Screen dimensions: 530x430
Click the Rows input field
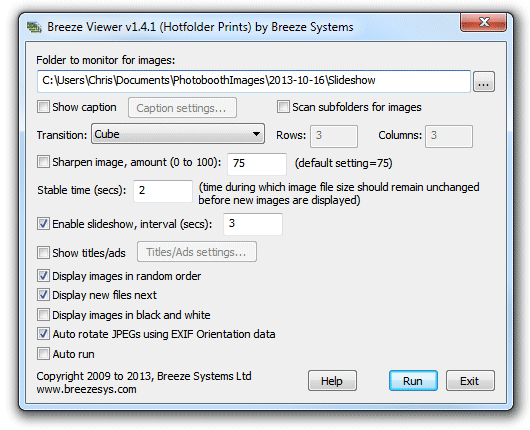tap(334, 136)
